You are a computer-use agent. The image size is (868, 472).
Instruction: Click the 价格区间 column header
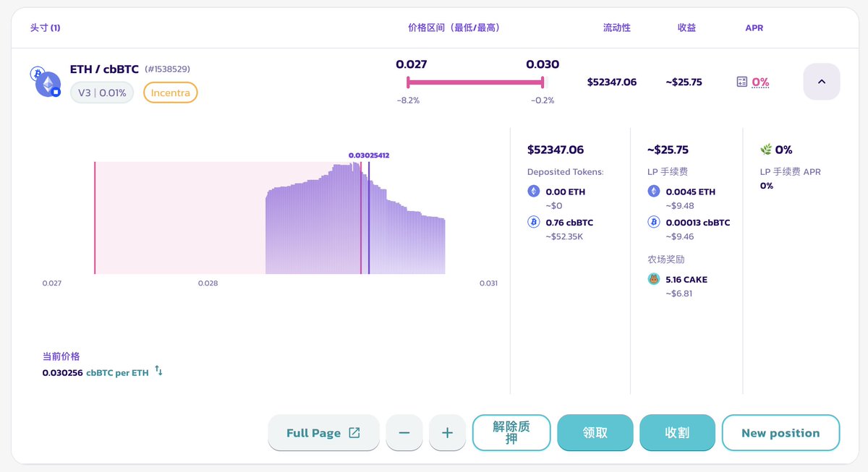pyautogui.click(x=454, y=27)
